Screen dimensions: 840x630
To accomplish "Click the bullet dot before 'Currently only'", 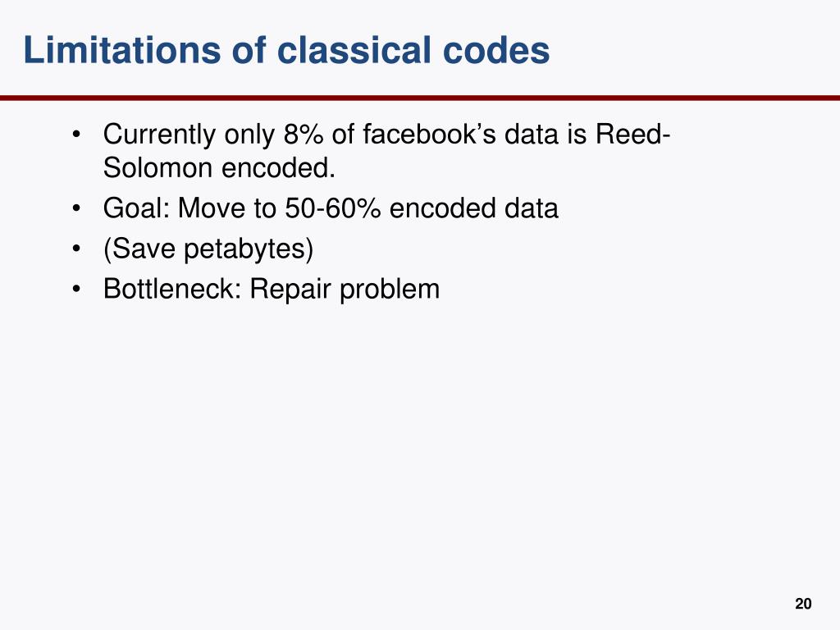I will tap(76, 134).
